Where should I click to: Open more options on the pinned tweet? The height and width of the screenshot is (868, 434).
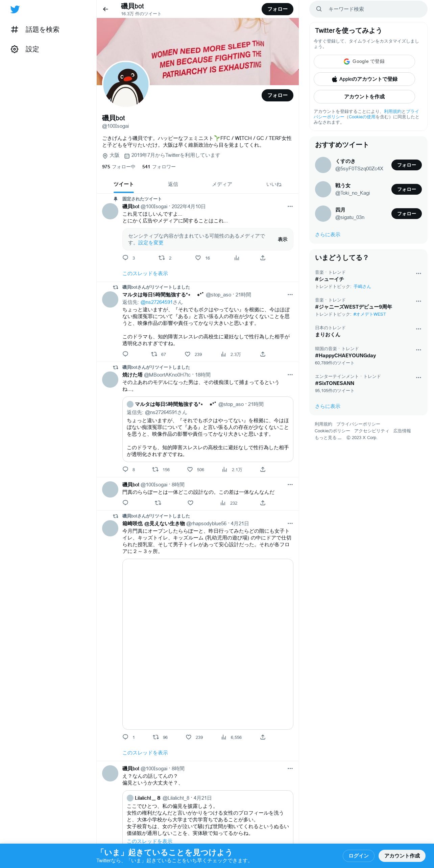point(290,206)
